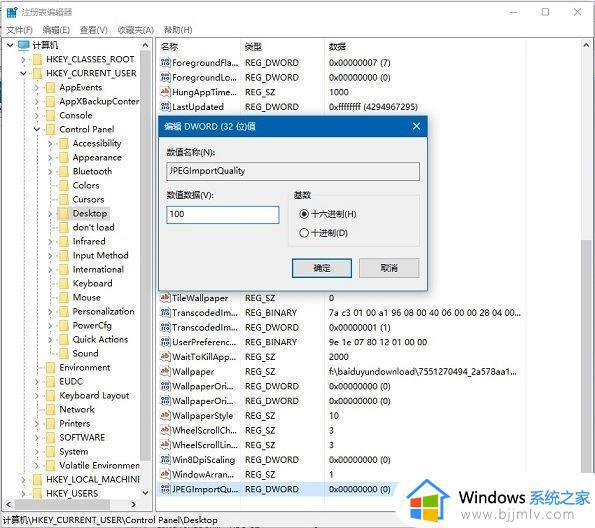Click the LastUpdated DWORD icon
This screenshot has height=528, width=595.
(165, 107)
